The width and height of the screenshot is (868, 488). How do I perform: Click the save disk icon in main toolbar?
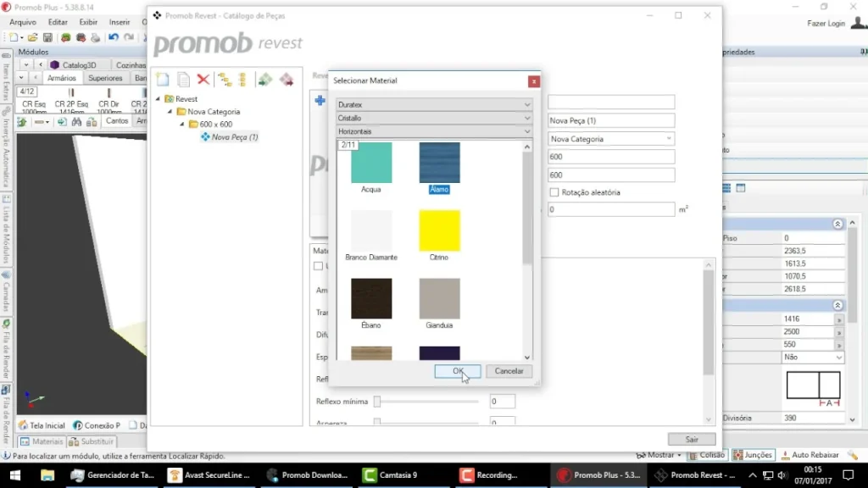47,37
